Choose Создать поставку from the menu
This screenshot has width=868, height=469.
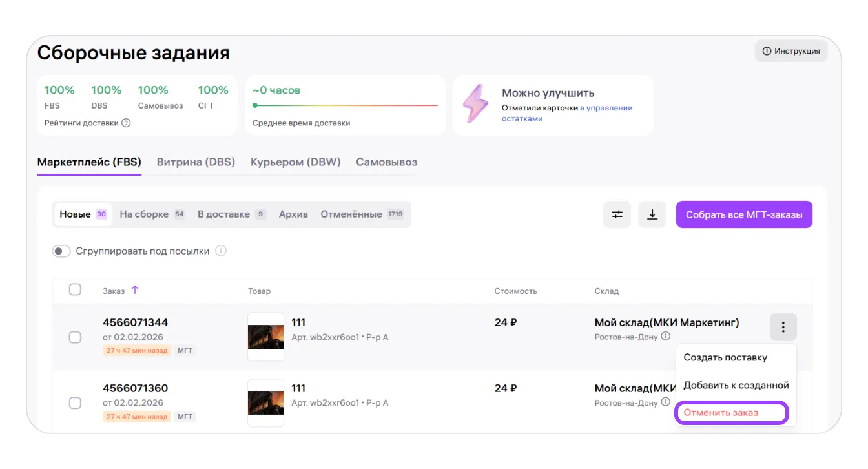[x=725, y=357]
